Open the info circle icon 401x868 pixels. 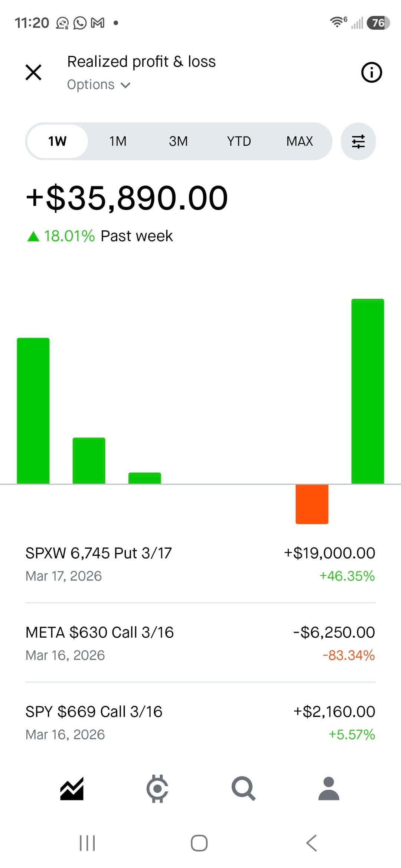[x=371, y=72]
